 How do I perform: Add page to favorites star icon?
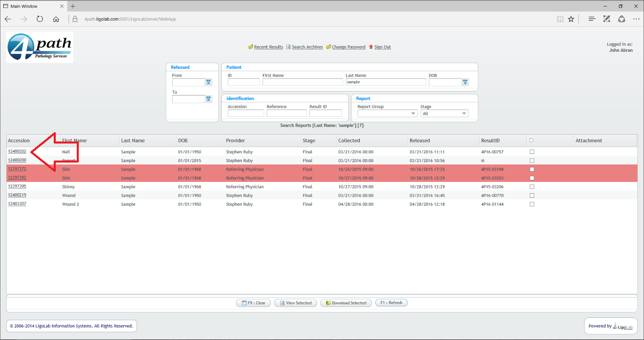click(x=571, y=19)
